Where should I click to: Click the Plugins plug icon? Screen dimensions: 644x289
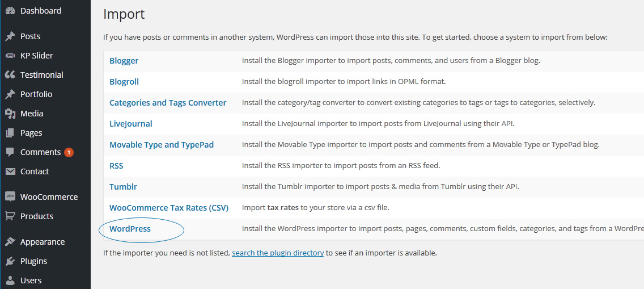point(10,261)
